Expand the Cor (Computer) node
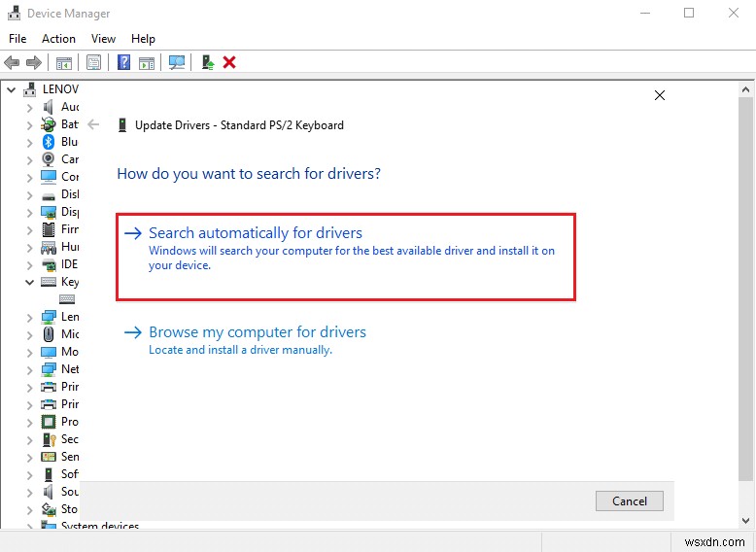 pos(29,178)
